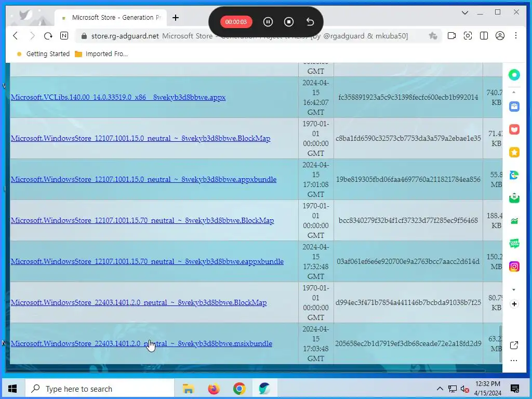Click the taskbar search box

[x=99, y=389]
